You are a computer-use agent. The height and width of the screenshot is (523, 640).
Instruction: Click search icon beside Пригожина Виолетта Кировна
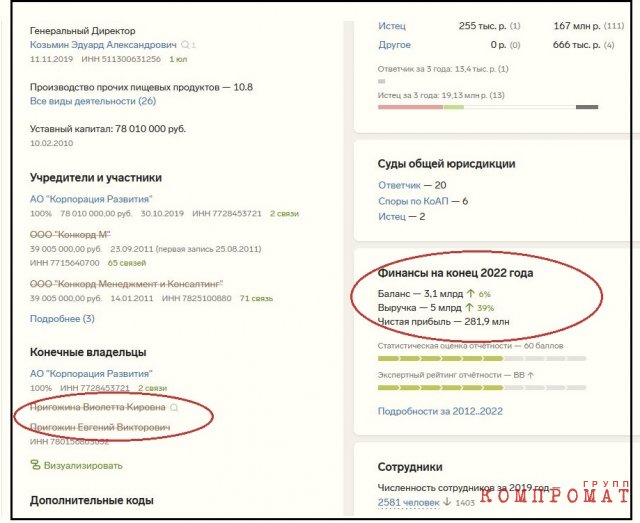click(174, 407)
